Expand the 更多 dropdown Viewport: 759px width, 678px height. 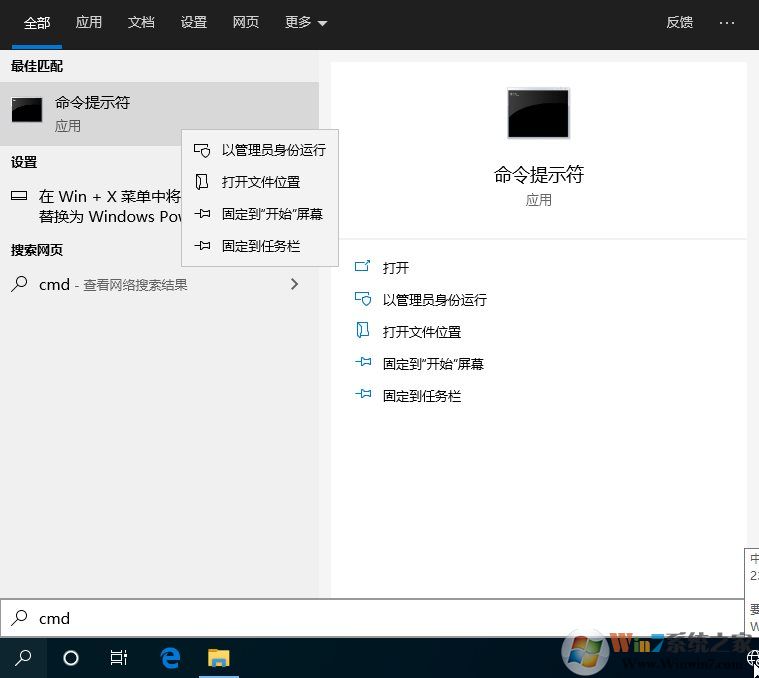[x=306, y=22]
